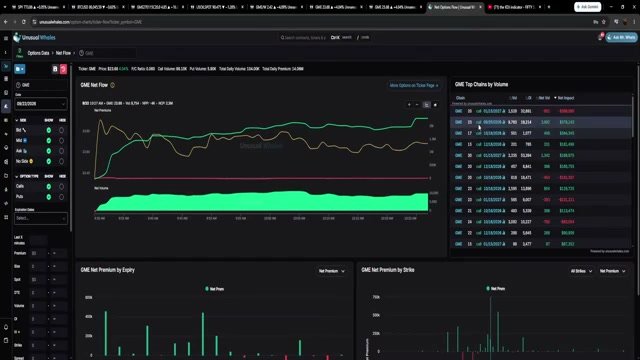Click the GME 17 call chain row
Viewport: 640px width, 360px height.
click(541, 133)
